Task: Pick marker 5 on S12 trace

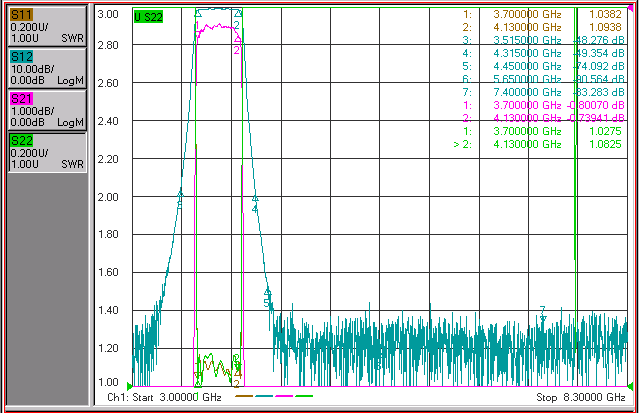Action: [267, 292]
